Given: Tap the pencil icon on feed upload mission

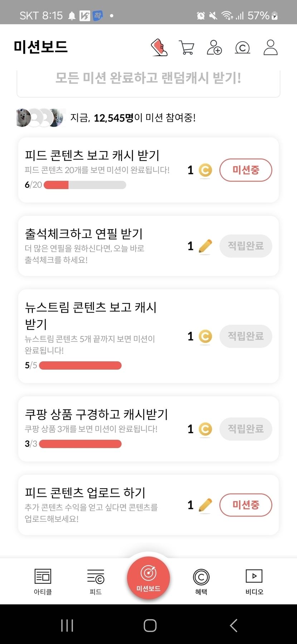Looking at the screenshot, I should point(205,505).
